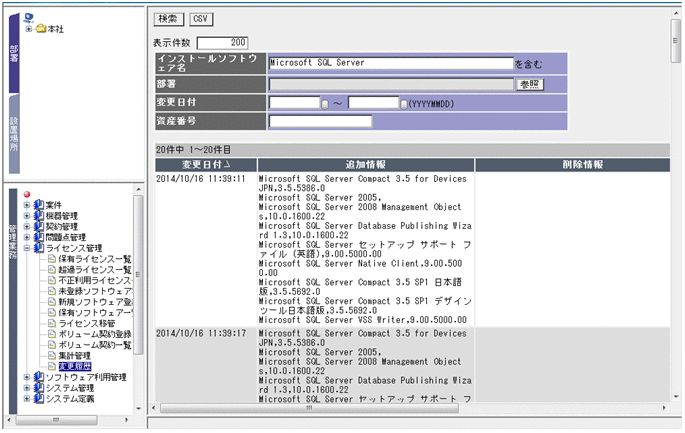Viewport: 685px width, 433px height.
Task: Open calendar icon beside start date field
Action: pos(324,103)
